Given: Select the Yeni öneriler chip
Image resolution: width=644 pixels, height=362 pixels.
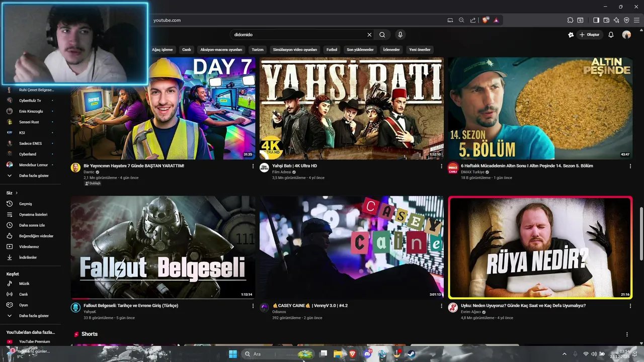Looking at the screenshot, I should 420,50.
